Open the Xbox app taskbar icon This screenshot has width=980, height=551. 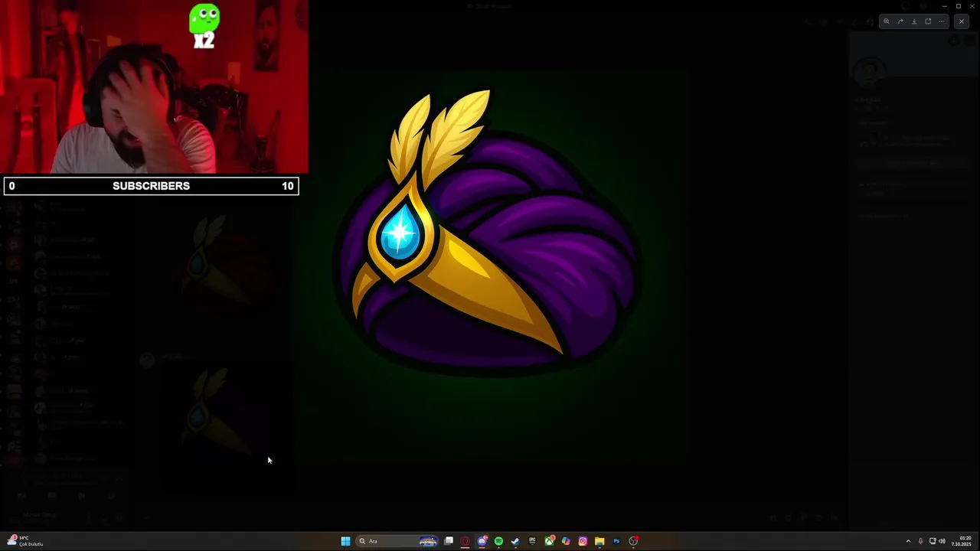[x=549, y=541]
